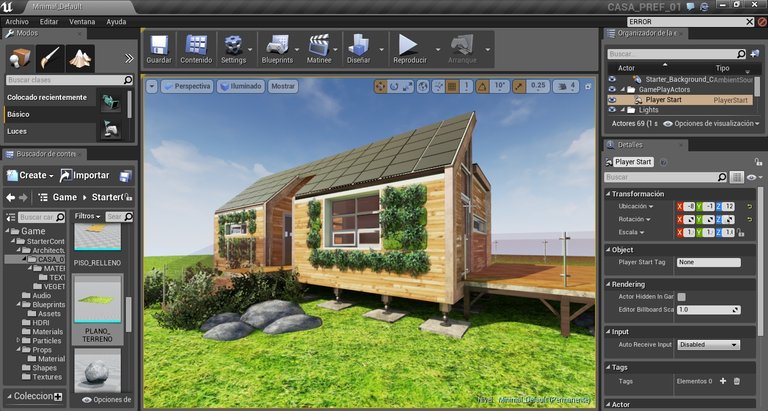Toggle grid snapping in viewport
Viewport: 768px width, 411px height.
452,87
